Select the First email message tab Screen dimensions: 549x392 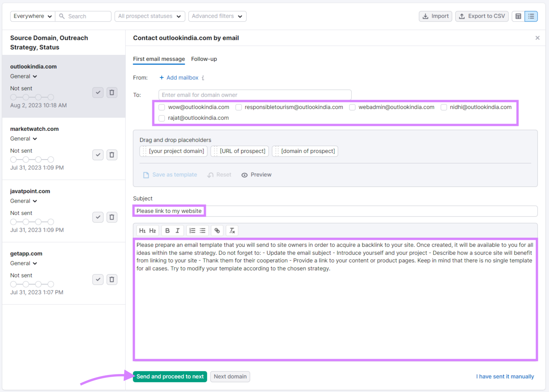[159, 59]
